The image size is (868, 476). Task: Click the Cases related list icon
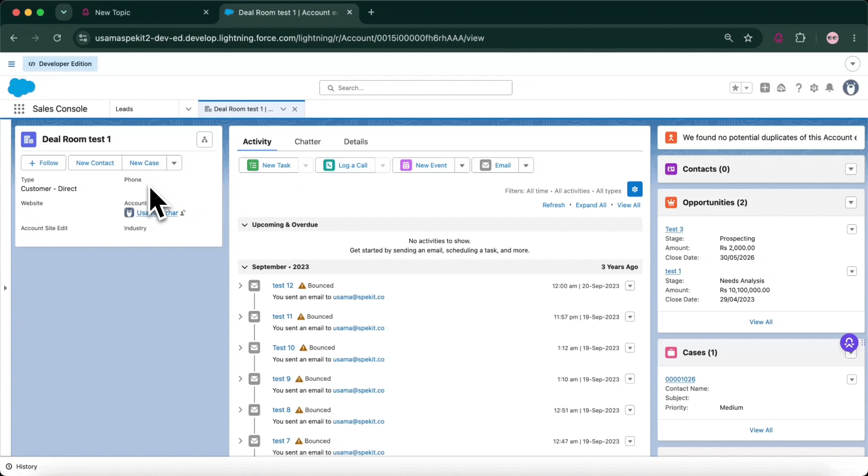pyautogui.click(x=671, y=353)
